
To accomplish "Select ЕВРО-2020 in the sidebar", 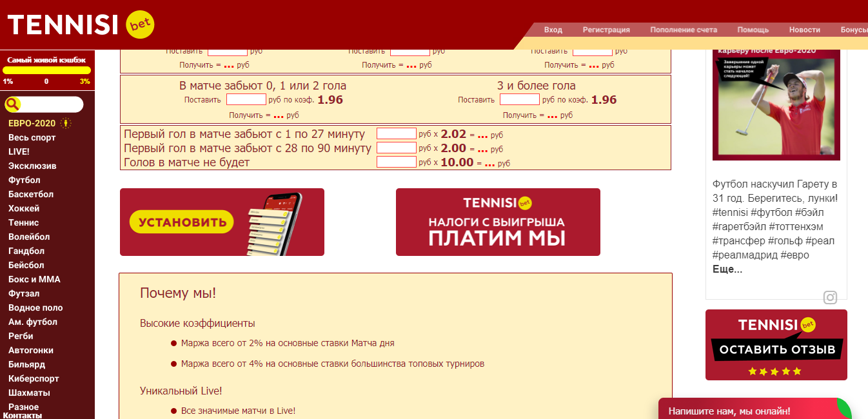I will point(32,123).
